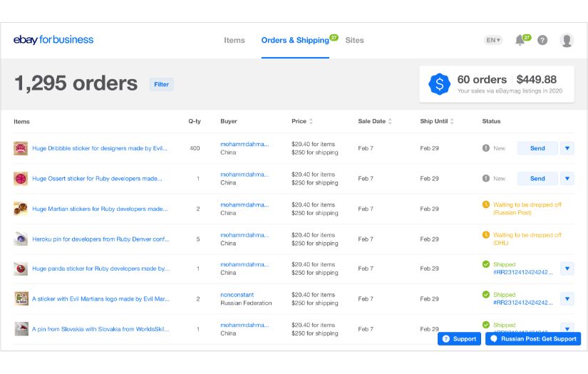588x374 pixels.
Task: Open the panda sticker thumbnail
Action: click(x=21, y=269)
